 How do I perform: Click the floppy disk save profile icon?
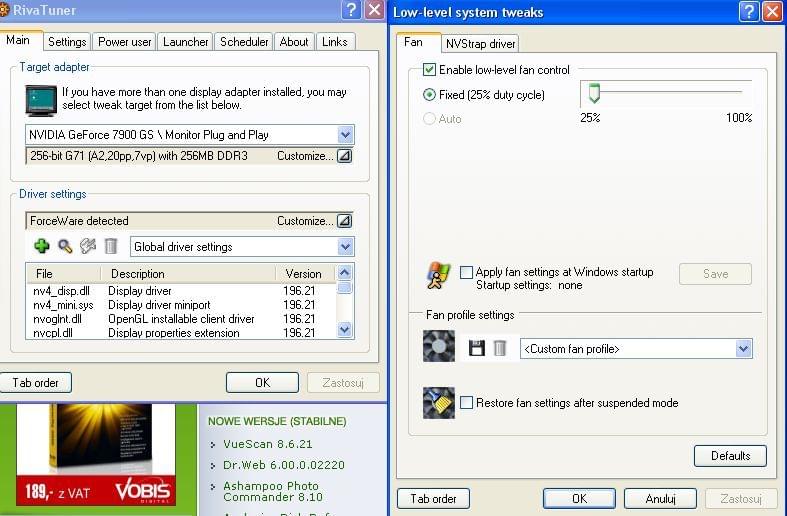[x=476, y=348]
